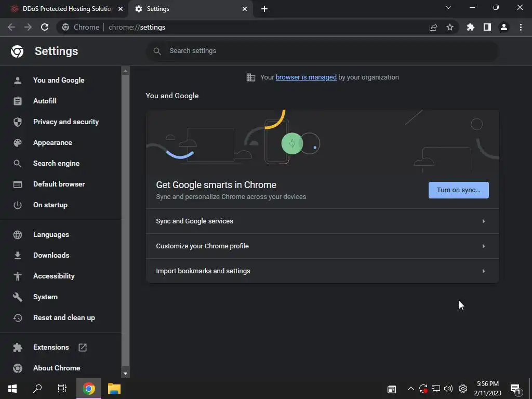Click the settings gear tray icon
The width and height of the screenshot is (532, 399).
coord(463,389)
